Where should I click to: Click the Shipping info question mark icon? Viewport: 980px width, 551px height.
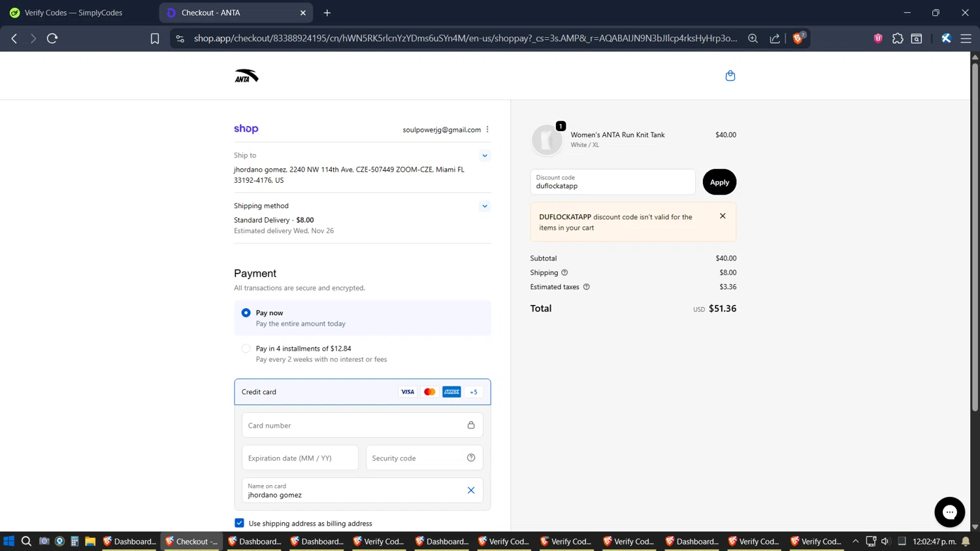(564, 272)
